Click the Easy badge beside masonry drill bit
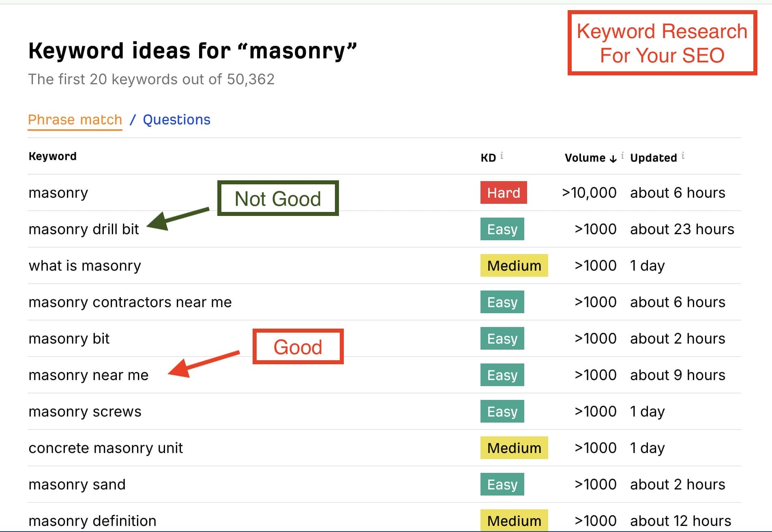Screen dimensions: 772x532 click(502, 229)
